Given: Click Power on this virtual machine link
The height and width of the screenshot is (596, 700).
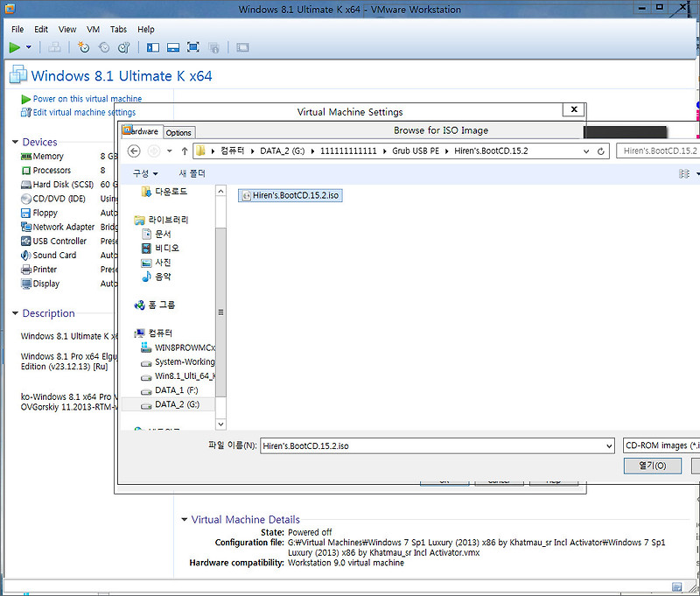Looking at the screenshot, I should click(87, 99).
